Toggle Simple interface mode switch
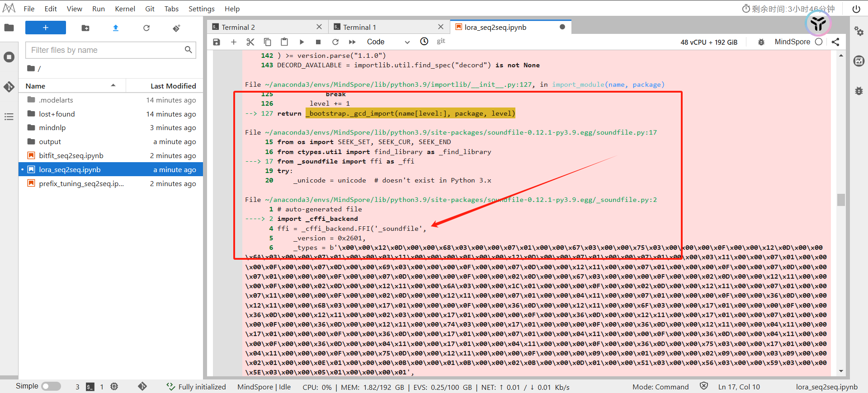This screenshot has height=393, width=868. coord(51,386)
